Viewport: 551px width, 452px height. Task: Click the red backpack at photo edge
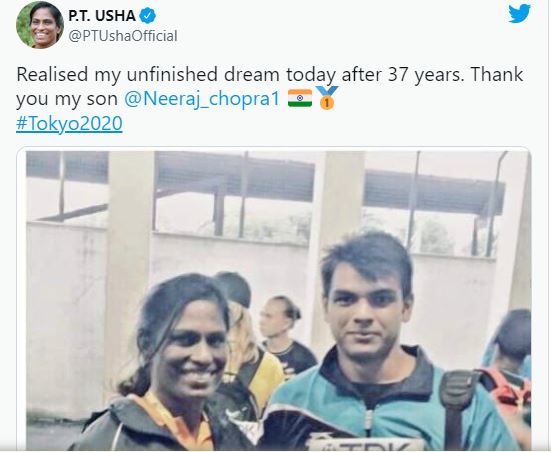point(506,390)
